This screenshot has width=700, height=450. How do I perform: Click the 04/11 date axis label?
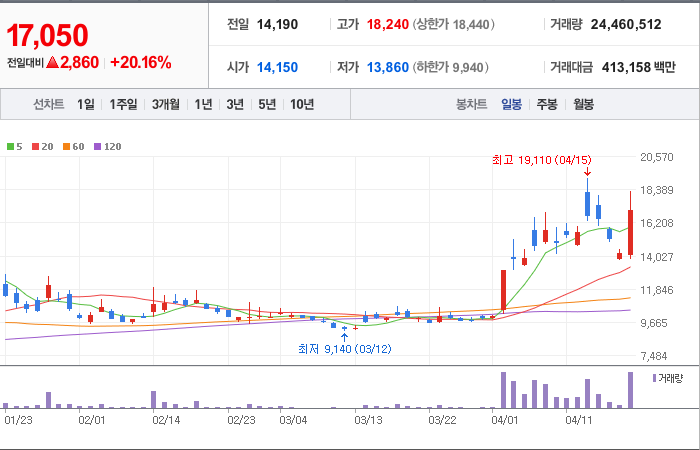tap(579, 421)
